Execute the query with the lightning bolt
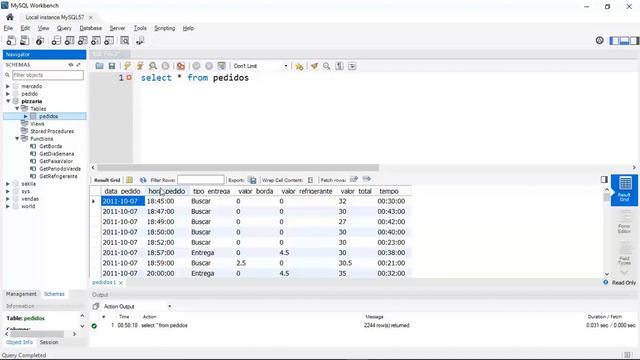640x360 pixels. 127,66
